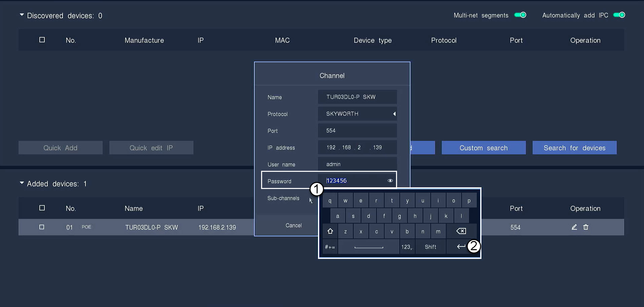
Task: Tap the x key on keyboard
Action: click(361, 231)
